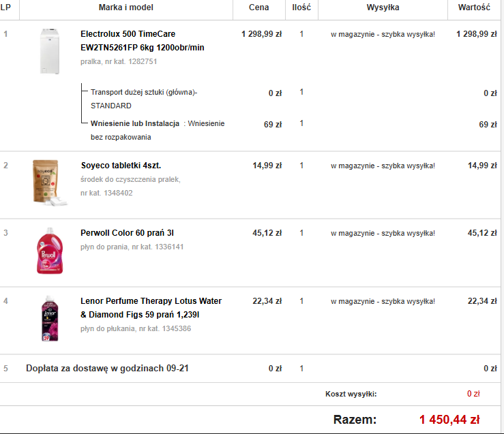The image size is (504, 434).
Task: Click the 'Wniesienie lub Instalacja' option text
Action: click(135, 124)
